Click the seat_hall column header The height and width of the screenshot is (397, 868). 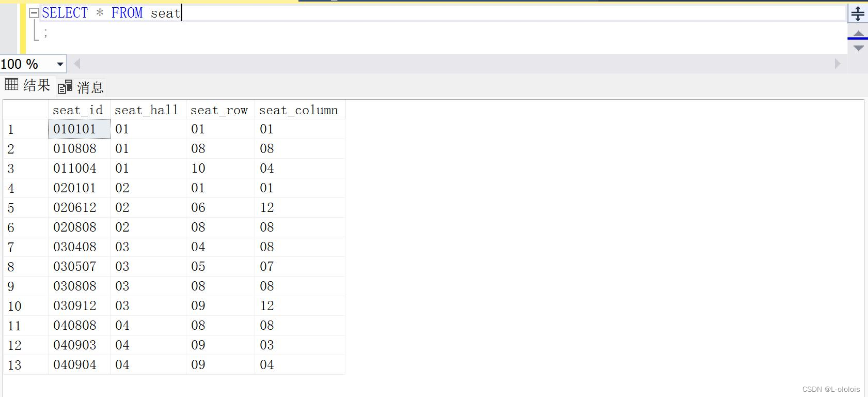point(148,110)
